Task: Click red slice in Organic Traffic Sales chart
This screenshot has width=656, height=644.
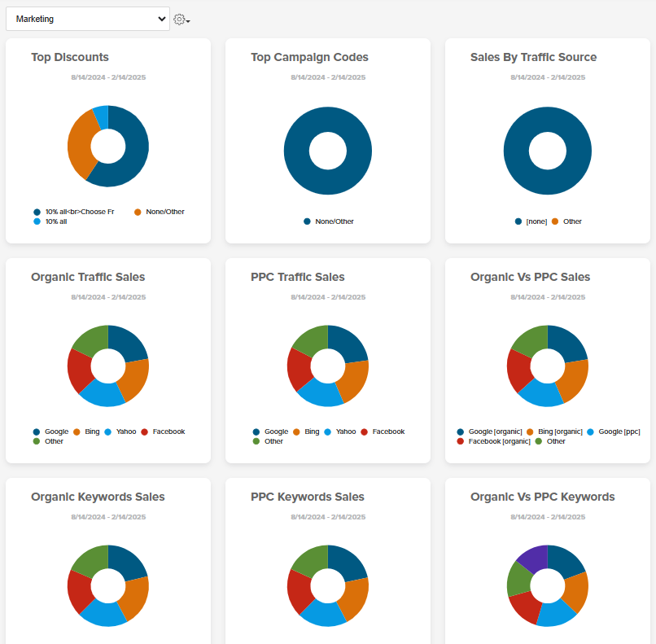Action: coord(80,370)
